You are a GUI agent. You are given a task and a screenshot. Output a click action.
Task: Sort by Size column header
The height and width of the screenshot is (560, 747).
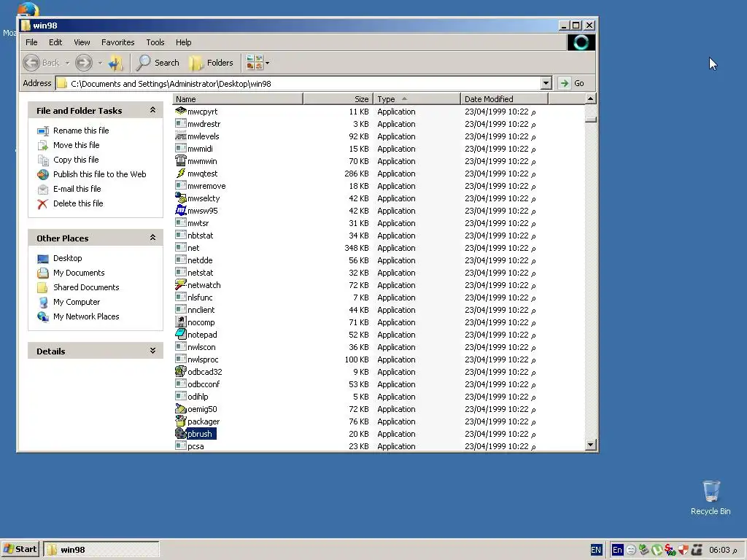(338, 99)
